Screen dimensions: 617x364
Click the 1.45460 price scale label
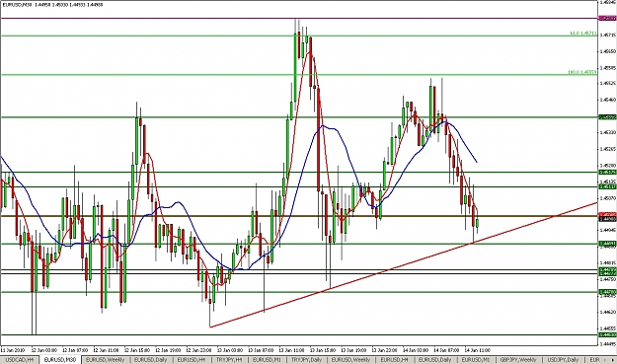[x=607, y=100]
